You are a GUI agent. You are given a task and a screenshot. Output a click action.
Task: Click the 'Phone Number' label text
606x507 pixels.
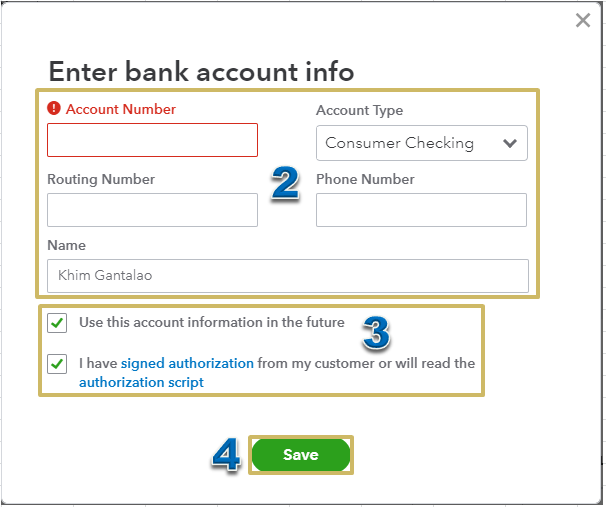[365, 180]
